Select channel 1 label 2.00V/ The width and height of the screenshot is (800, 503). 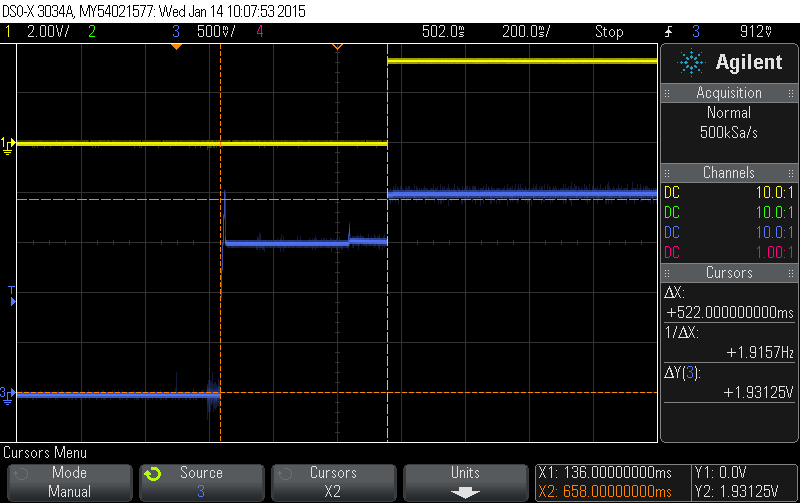click(x=48, y=32)
